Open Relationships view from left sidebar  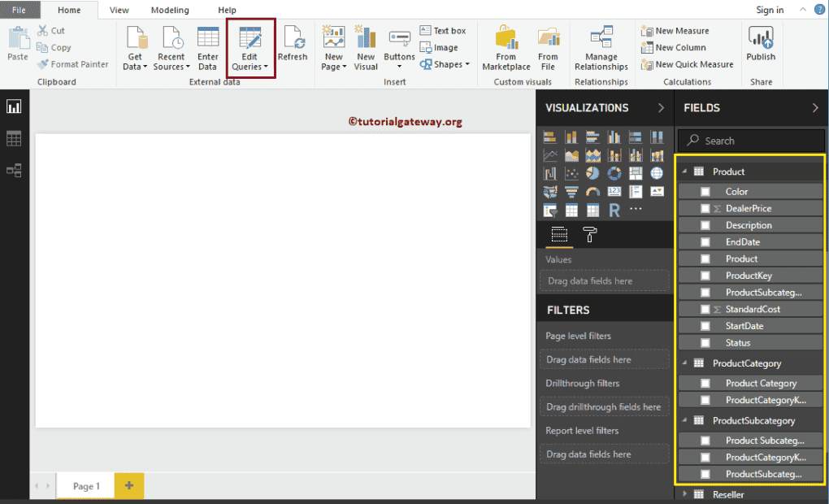coord(13,170)
